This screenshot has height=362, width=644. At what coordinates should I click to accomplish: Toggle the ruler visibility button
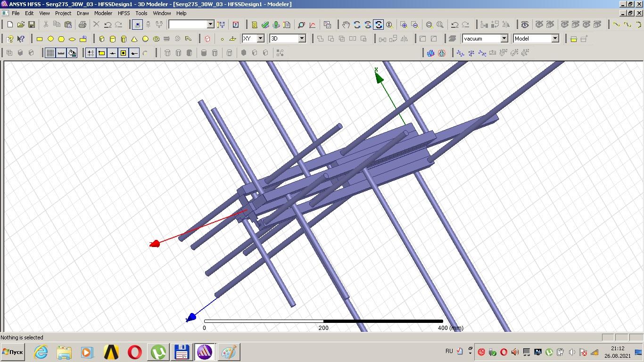click(61, 53)
